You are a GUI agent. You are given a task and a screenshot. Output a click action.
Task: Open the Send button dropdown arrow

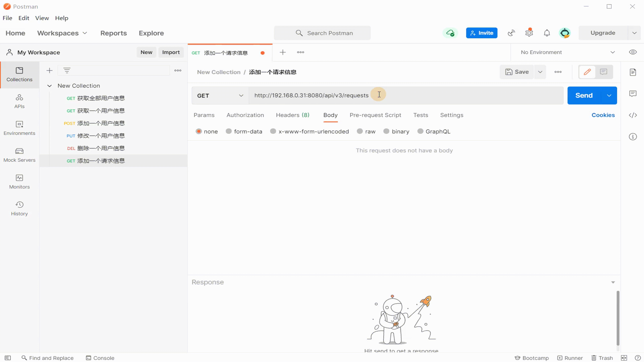point(609,95)
